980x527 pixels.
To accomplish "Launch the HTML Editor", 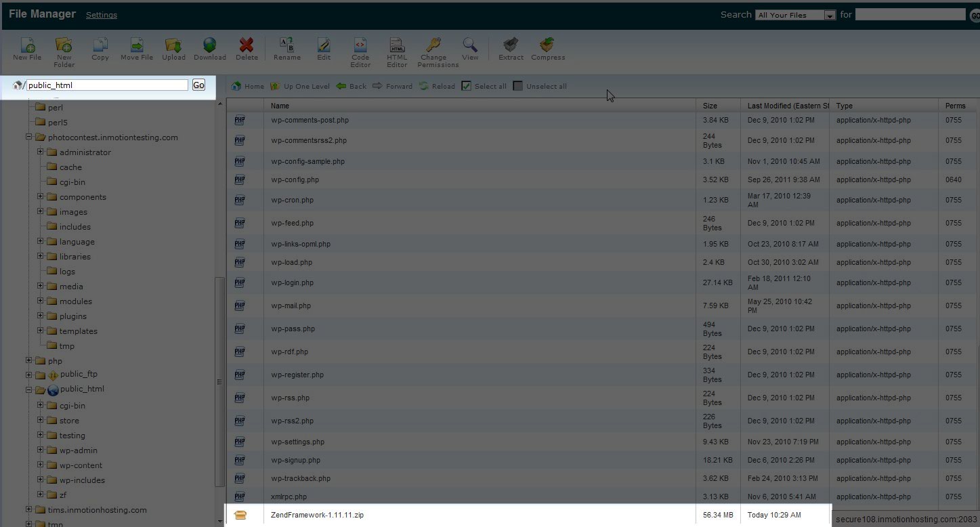I will [397, 52].
